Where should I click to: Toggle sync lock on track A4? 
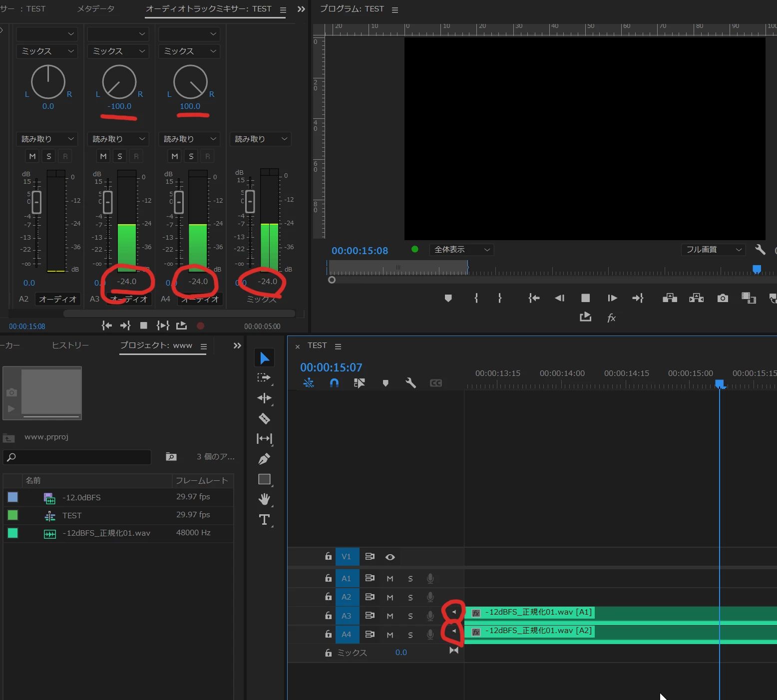pyautogui.click(x=370, y=634)
